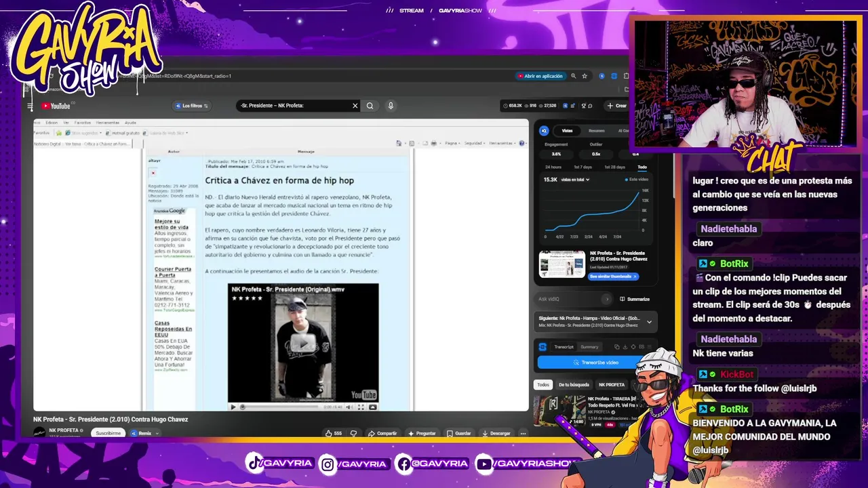The height and width of the screenshot is (488, 868).
Task: Open more actions three-dot menu
Action: (x=523, y=433)
